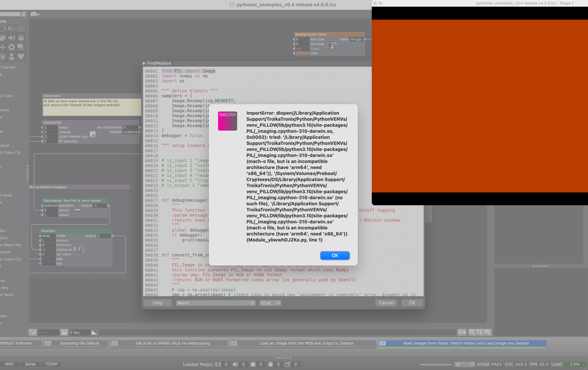This screenshot has width=588, height=370.
Task: Select the layers/compositing toolbox category
Action: click(21, 47)
